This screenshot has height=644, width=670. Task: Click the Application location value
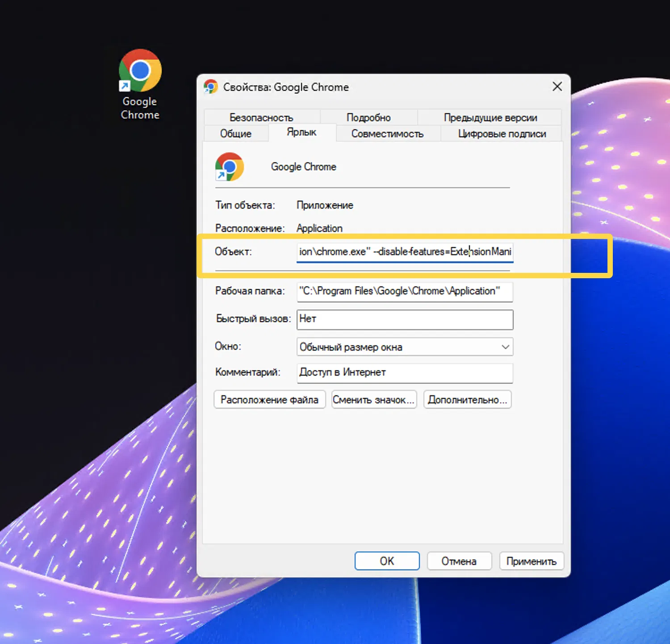point(319,228)
